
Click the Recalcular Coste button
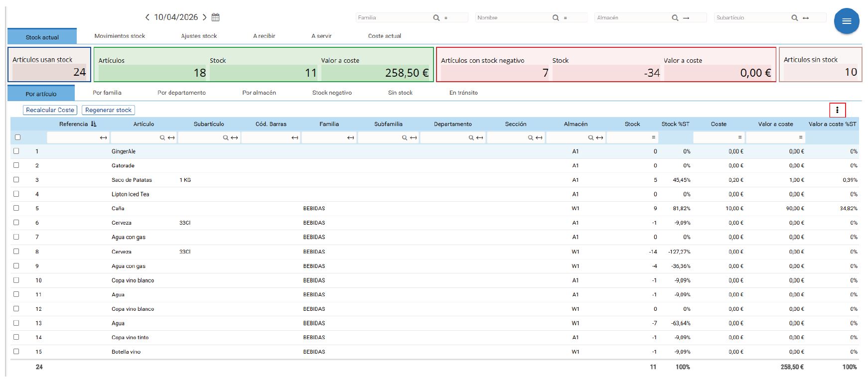click(x=50, y=110)
